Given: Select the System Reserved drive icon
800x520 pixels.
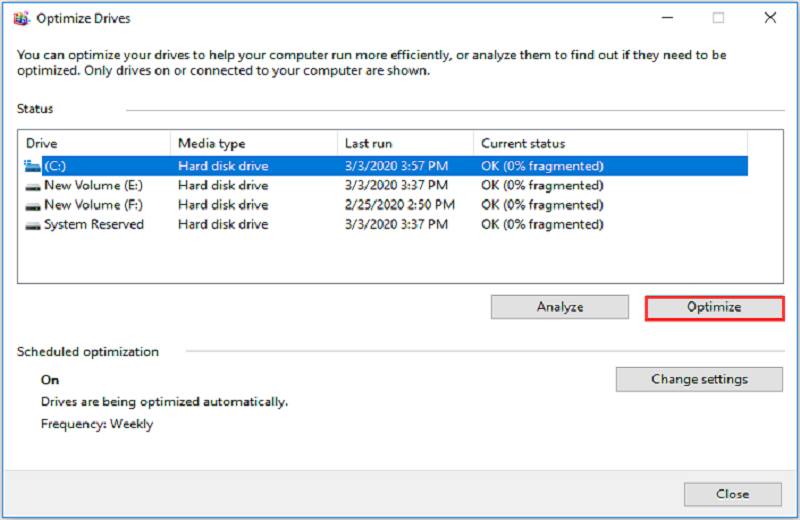Looking at the screenshot, I should click(33, 225).
